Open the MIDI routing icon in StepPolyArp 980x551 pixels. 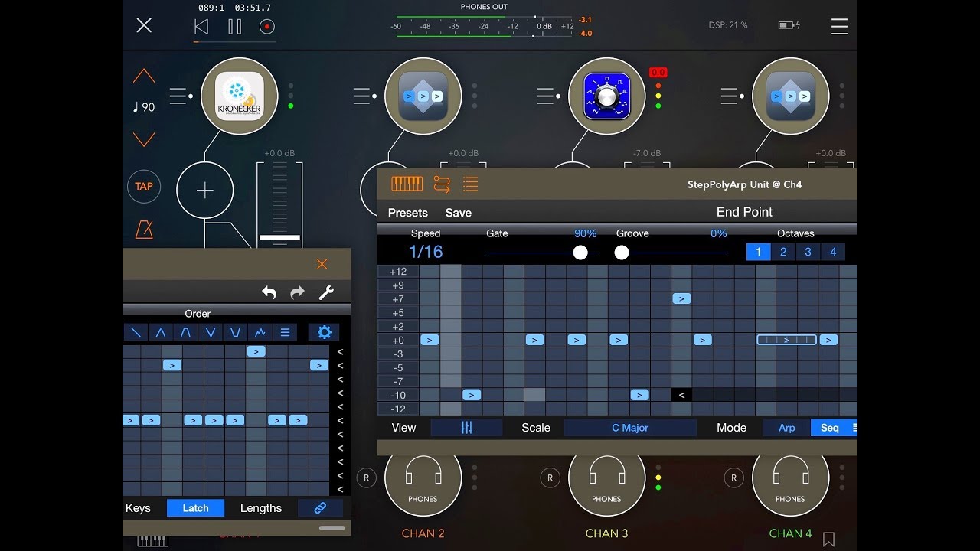[442, 184]
